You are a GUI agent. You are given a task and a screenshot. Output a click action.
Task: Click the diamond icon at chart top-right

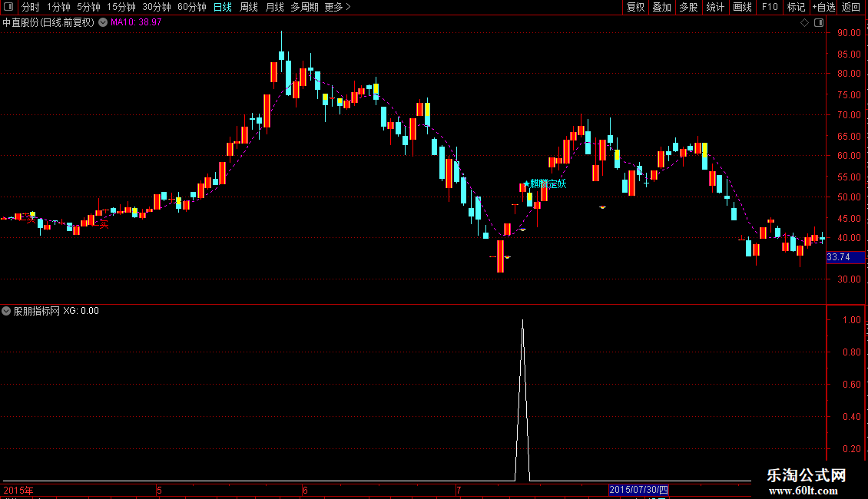point(805,23)
